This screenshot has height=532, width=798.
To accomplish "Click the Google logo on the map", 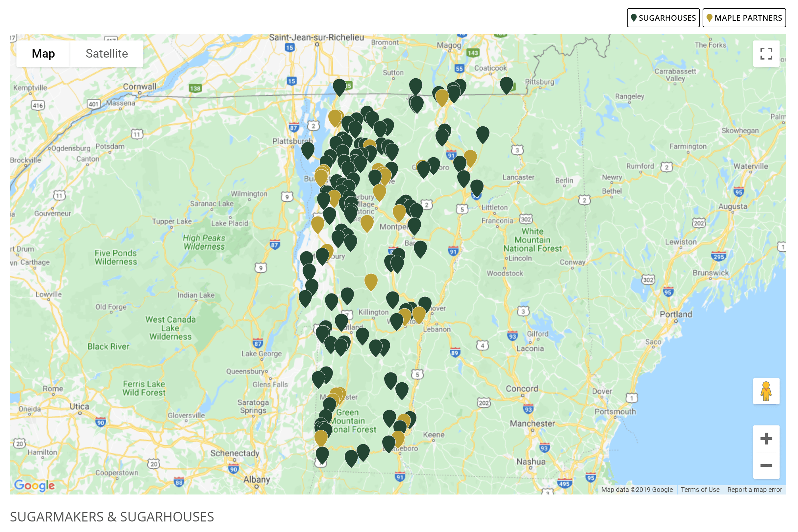I will [x=34, y=485].
